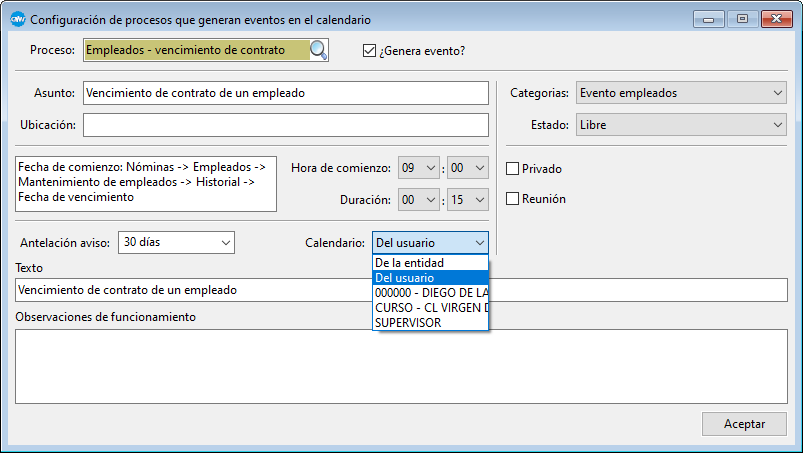Image resolution: width=803 pixels, height=453 pixels.
Task: Expand the Antelación aviso dropdown
Action: click(x=176, y=242)
